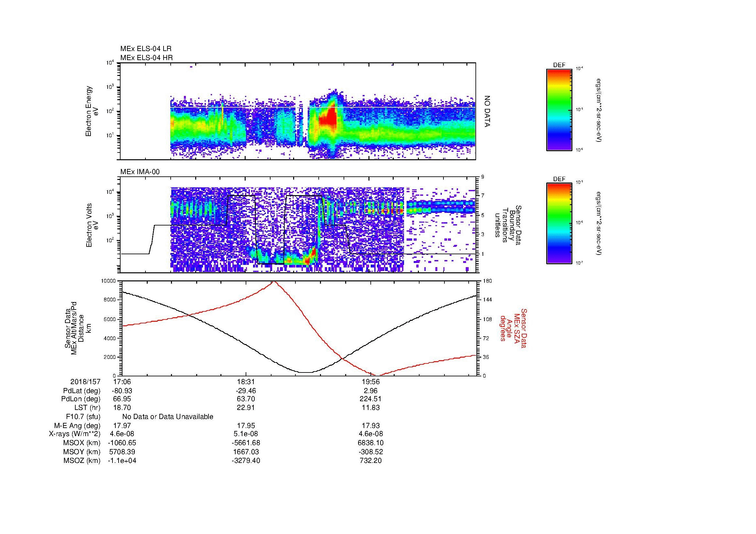
Task: Click the PdLon value '224.51'
Action: 370,399
